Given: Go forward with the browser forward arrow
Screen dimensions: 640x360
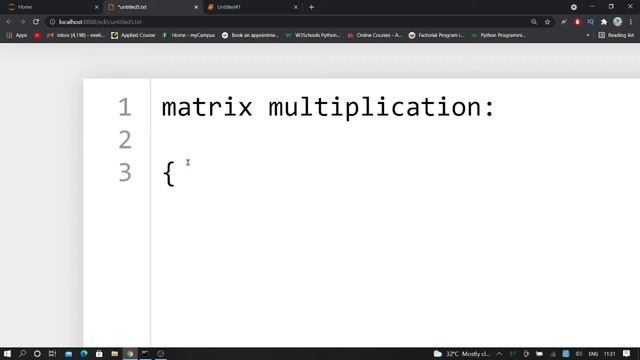Looking at the screenshot, I should 22,22.
